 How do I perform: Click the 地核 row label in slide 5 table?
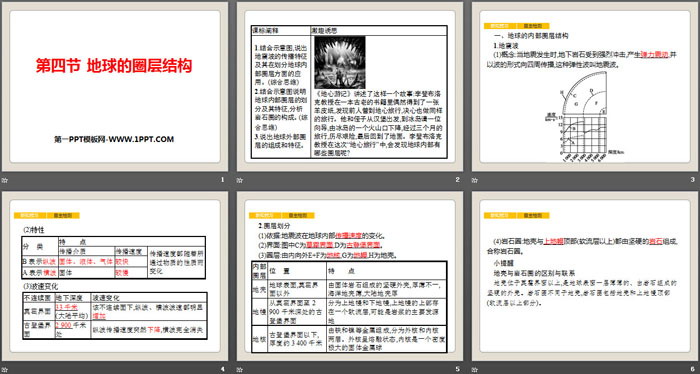[x=259, y=340]
